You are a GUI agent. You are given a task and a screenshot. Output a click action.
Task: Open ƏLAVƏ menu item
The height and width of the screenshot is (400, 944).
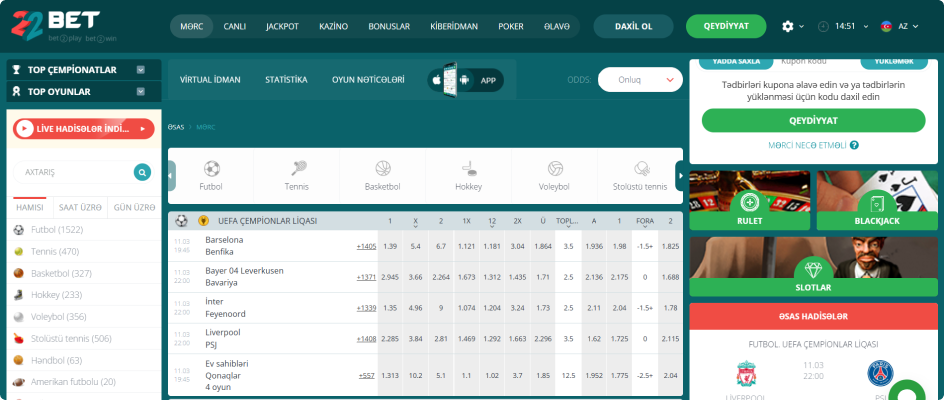[556, 27]
